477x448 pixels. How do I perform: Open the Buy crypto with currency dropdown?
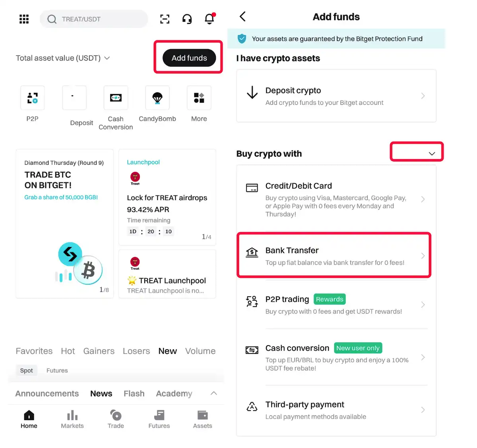tap(431, 153)
